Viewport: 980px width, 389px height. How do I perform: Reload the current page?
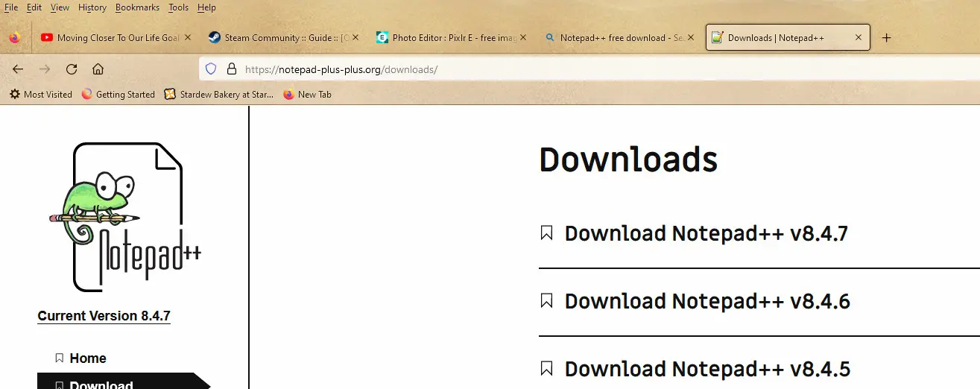pos(72,69)
